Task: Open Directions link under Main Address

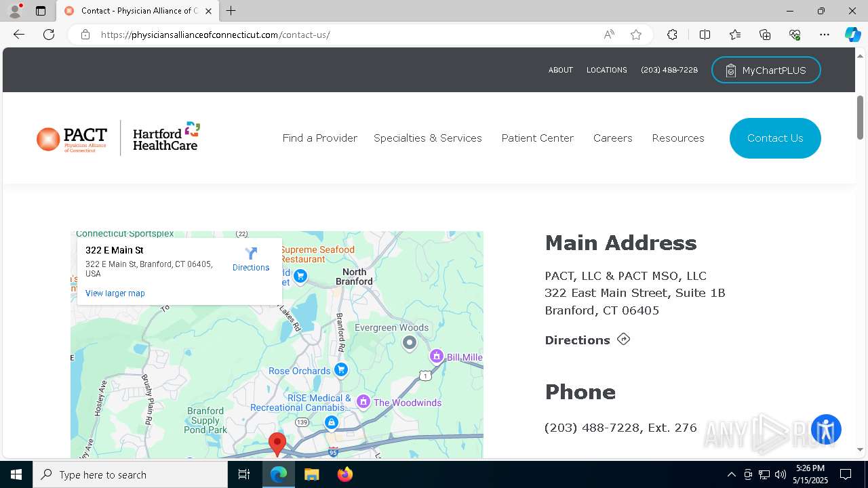Action: pyautogui.click(x=587, y=340)
